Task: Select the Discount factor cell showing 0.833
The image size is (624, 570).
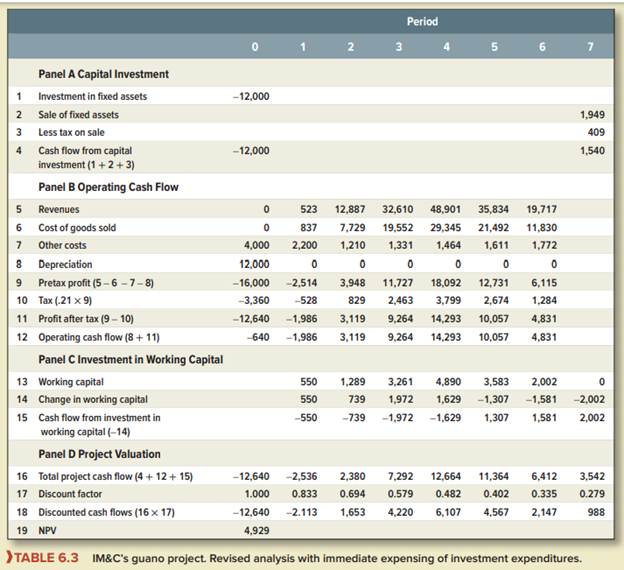Action: [304, 495]
